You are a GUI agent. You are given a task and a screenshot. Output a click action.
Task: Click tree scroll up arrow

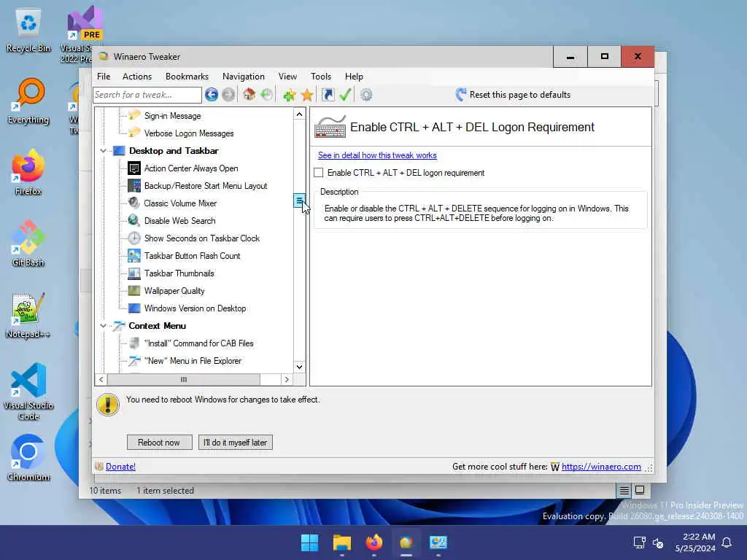[299, 114]
